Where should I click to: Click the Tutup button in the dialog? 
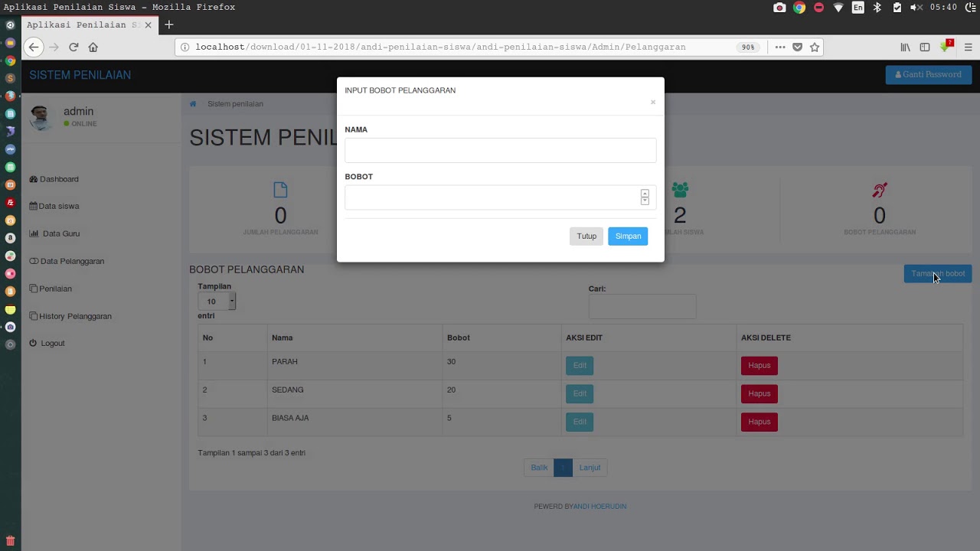tap(586, 236)
